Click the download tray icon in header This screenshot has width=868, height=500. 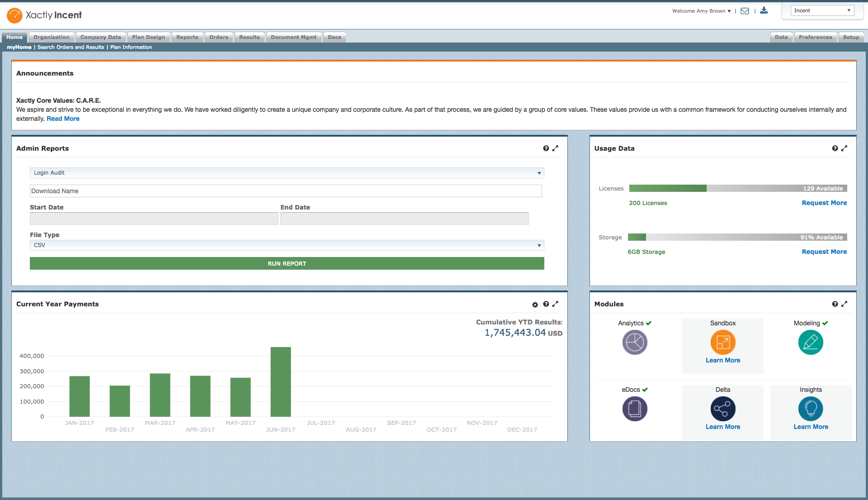coord(764,10)
